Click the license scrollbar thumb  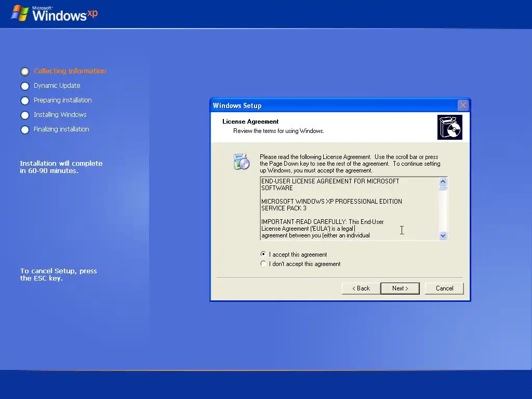443,188
